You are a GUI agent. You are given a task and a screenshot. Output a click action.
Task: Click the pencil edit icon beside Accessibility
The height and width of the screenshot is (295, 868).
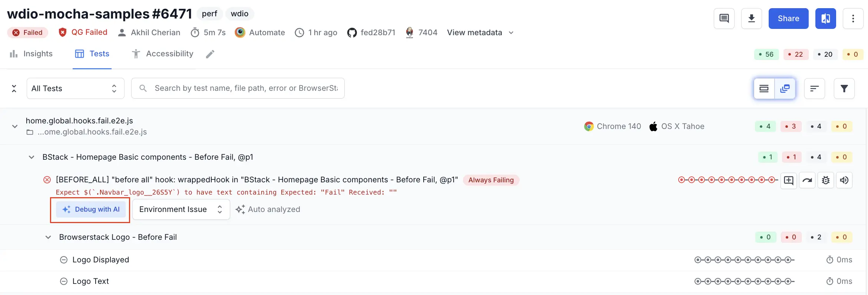tap(210, 54)
